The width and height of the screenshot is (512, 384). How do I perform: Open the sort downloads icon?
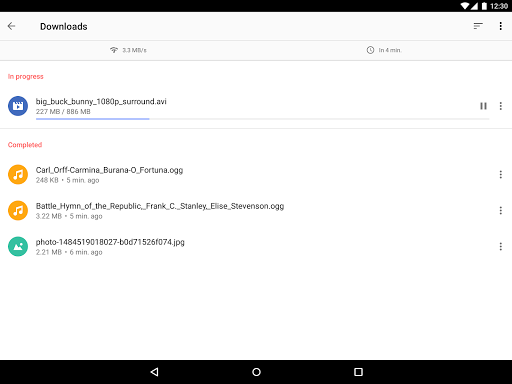pos(478,26)
